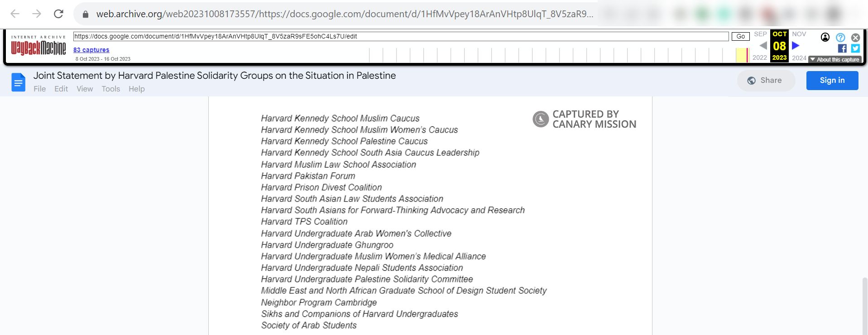Image resolution: width=868 pixels, height=335 pixels.
Task: Expand the About this capture panel
Action: pos(834,59)
